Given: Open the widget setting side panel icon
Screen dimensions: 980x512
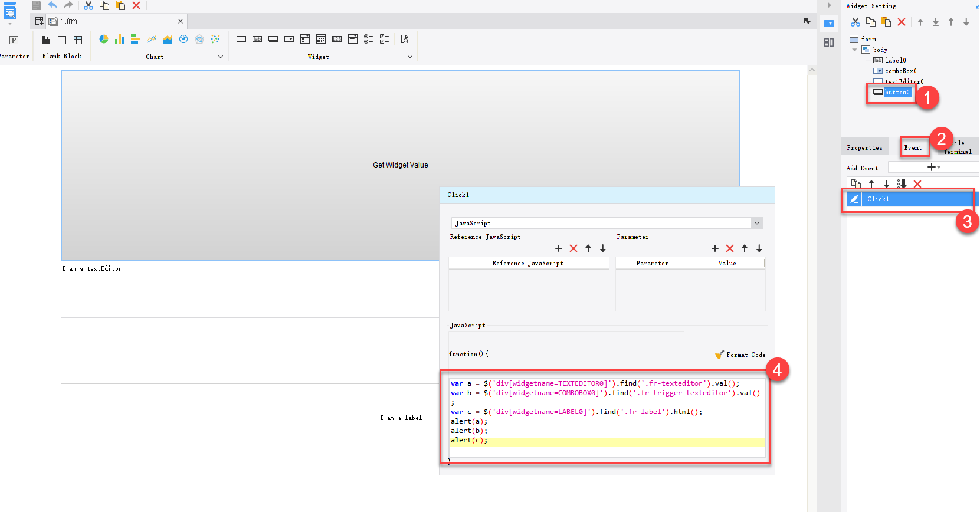Looking at the screenshot, I should [829, 24].
